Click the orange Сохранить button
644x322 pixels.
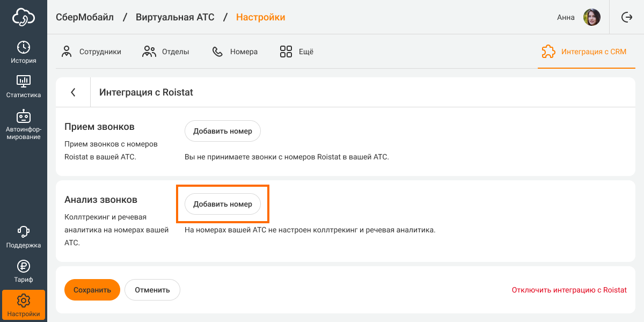92,290
